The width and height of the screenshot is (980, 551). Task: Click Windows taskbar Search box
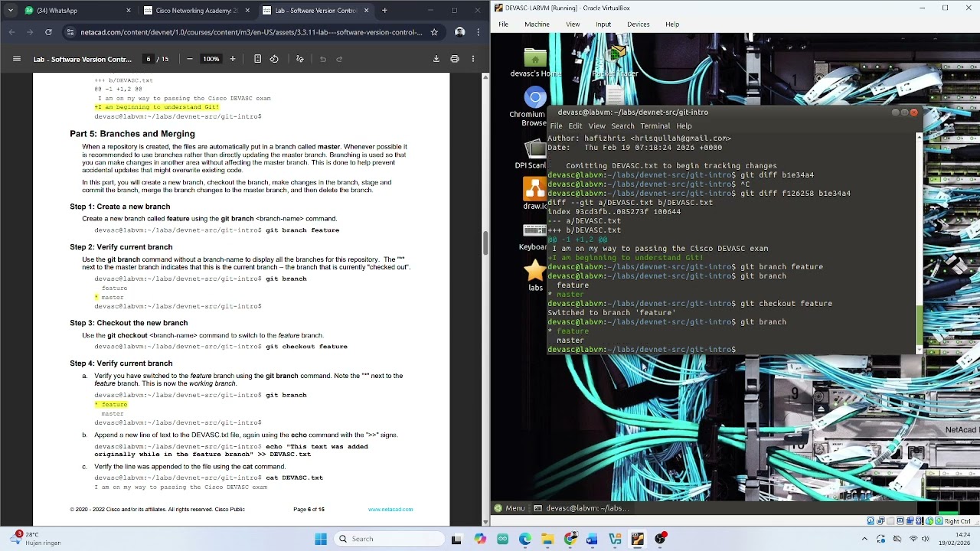[389, 539]
